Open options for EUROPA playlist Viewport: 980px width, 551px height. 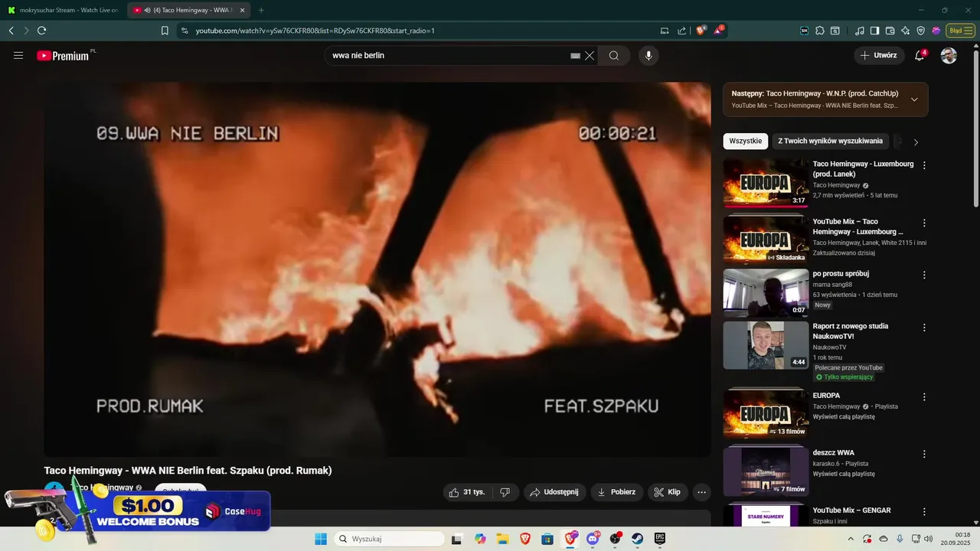pos(924,397)
